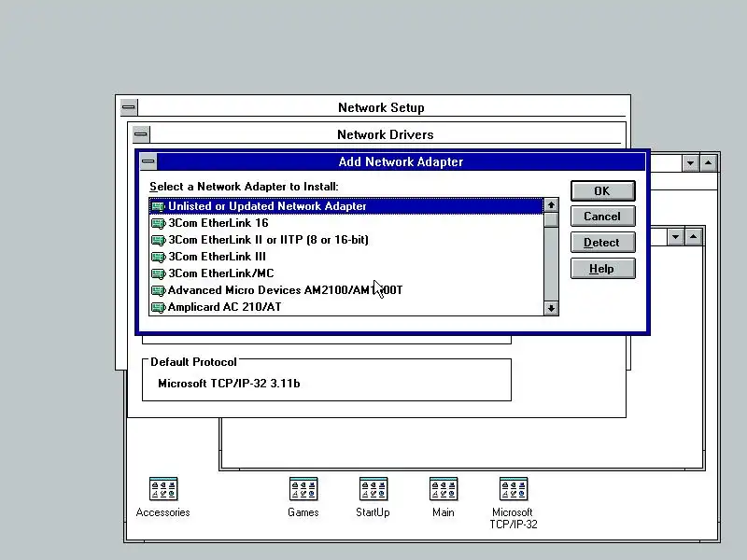Click the inner group window minimize arrow
This screenshot has width=747, height=560.
675,237
